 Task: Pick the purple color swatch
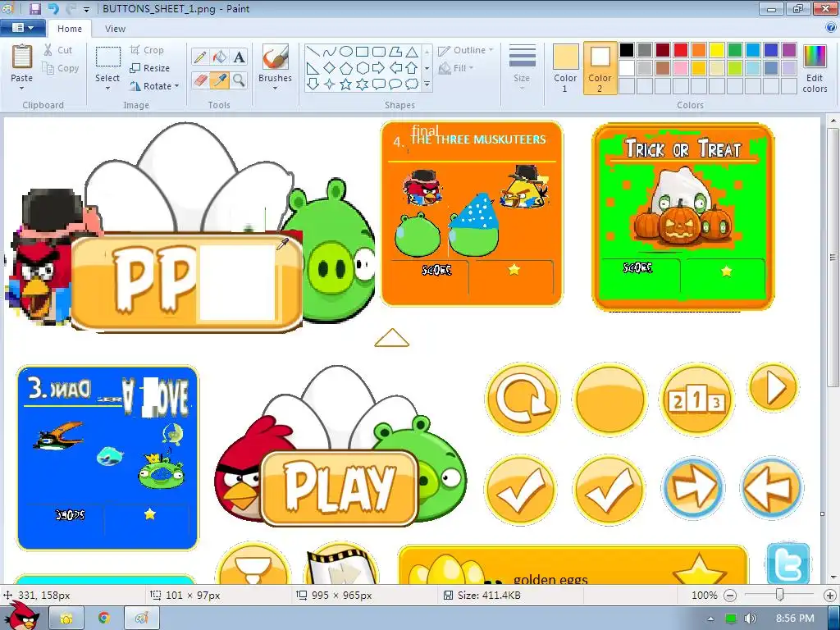click(x=789, y=50)
